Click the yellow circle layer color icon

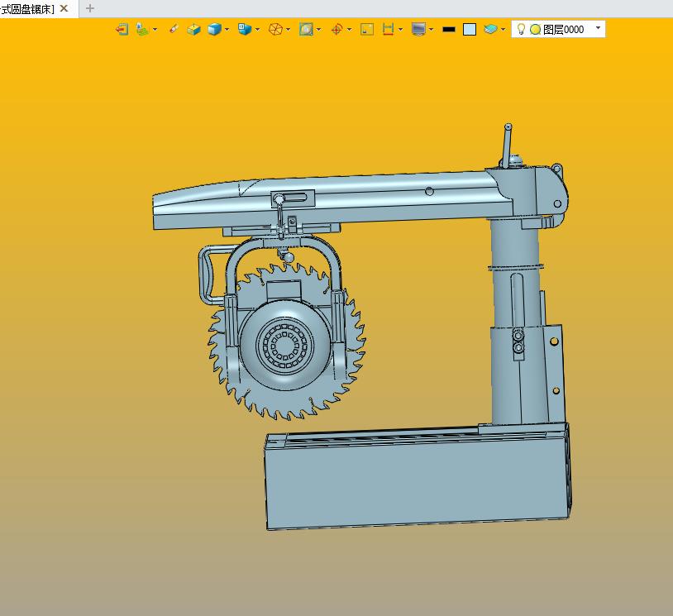(x=535, y=30)
